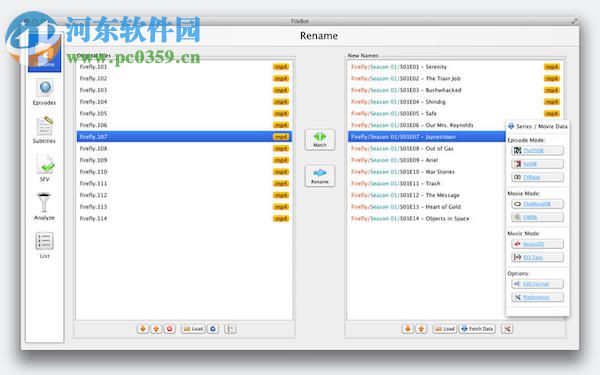The width and height of the screenshot is (600, 375).
Task: Click the blue refresh button under Original Files
Action: pos(213,329)
